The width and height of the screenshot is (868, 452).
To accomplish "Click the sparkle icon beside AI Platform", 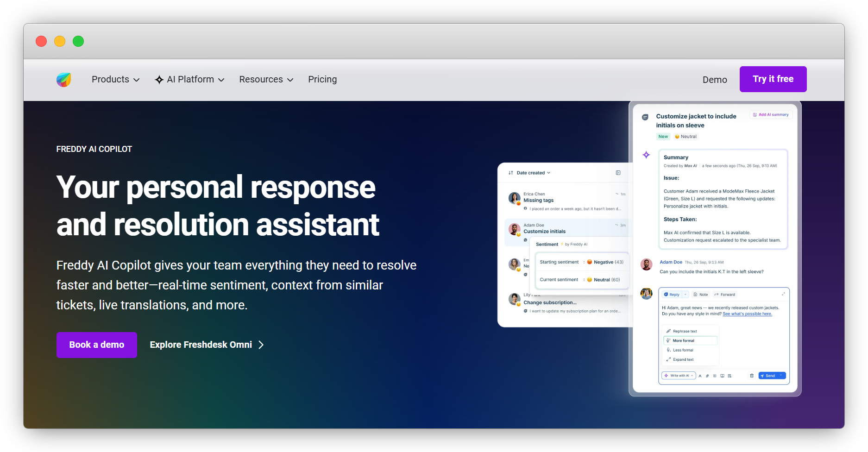I will click(159, 80).
